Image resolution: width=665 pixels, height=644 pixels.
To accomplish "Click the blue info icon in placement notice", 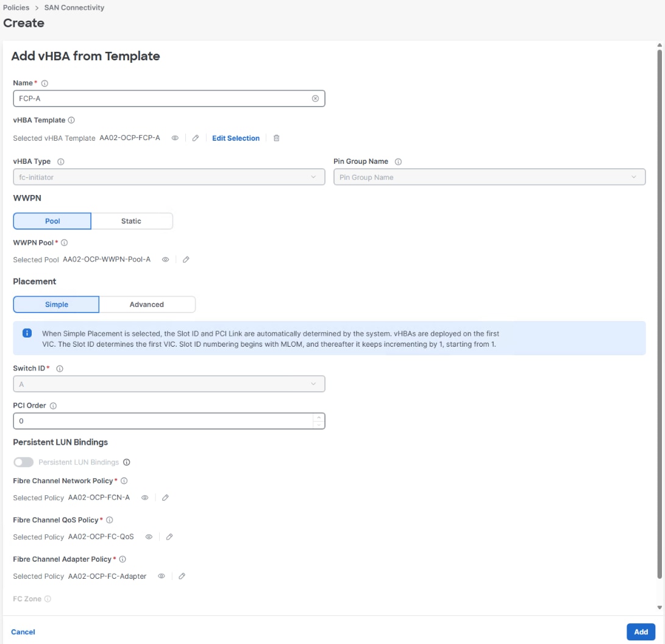I will [27, 333].
